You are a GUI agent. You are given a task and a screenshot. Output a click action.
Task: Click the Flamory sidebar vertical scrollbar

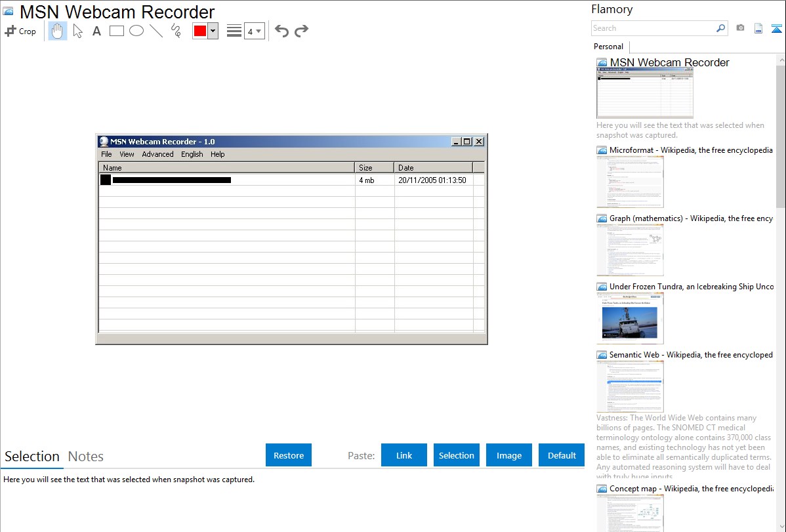tap(781, 136)
